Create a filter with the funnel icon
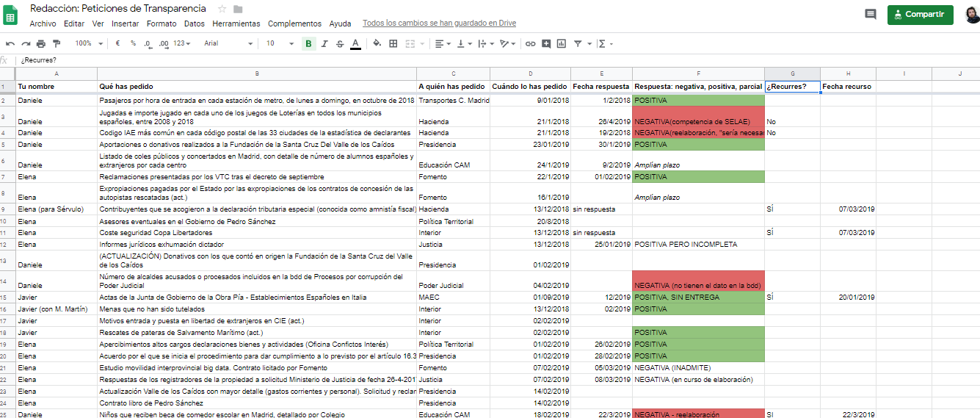 (x=578, y=44)
